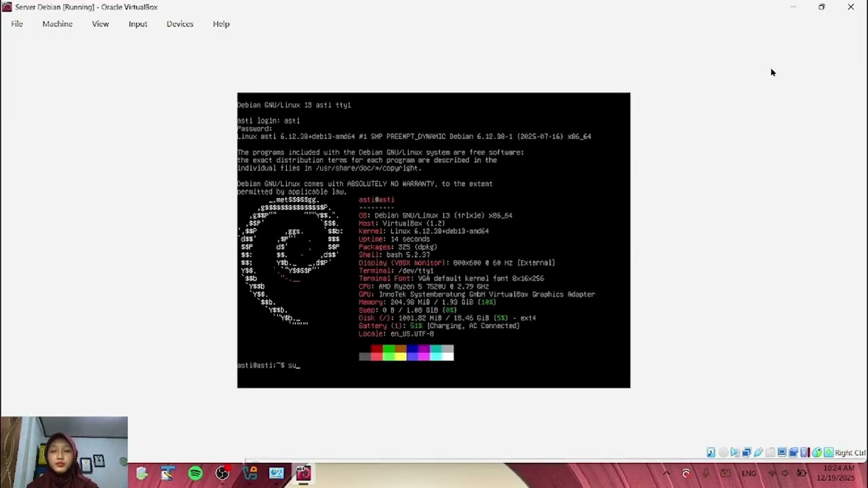868x488 pixels.
Task: Click the 'asti@asti:~$ su' command prompt line
Action: 269,365
